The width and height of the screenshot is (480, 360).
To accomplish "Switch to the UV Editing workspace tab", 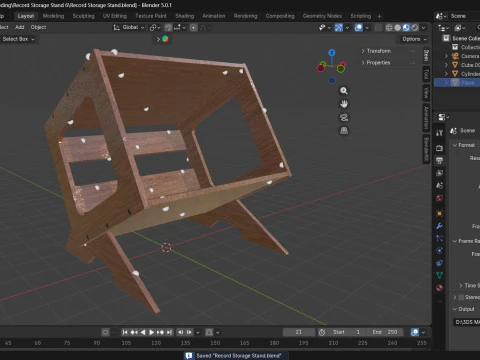I will [115, 16].
